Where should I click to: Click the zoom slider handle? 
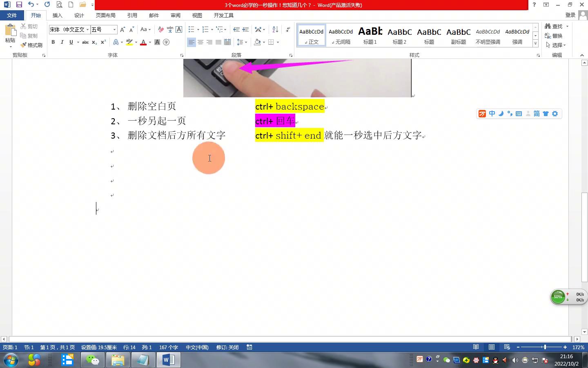pos(545,347)
